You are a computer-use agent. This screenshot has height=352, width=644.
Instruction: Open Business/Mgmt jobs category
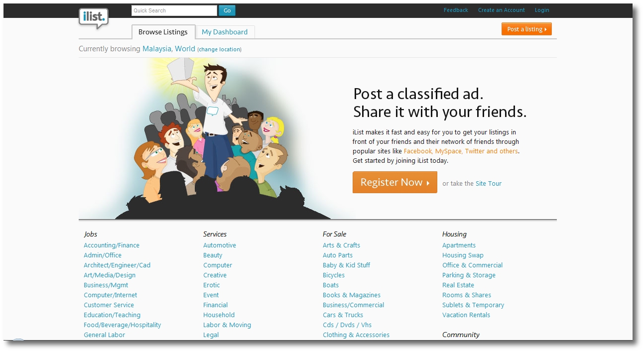pos(106,285)
